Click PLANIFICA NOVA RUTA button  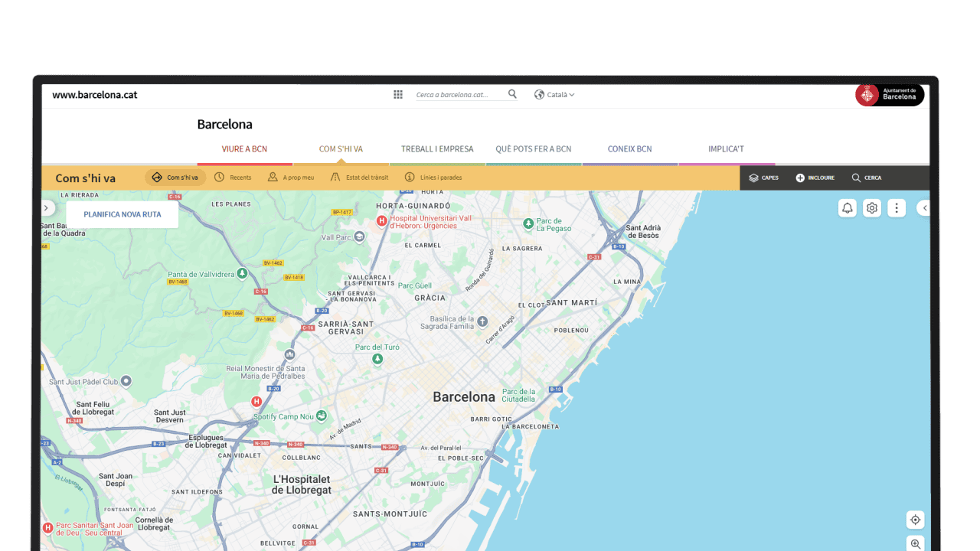(x=122, y=214)
